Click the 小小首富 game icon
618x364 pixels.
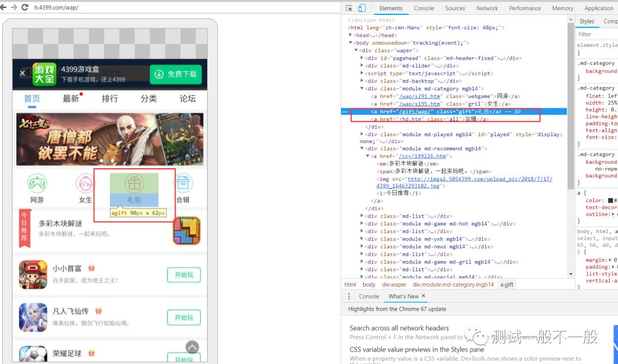tap(33, 275)
